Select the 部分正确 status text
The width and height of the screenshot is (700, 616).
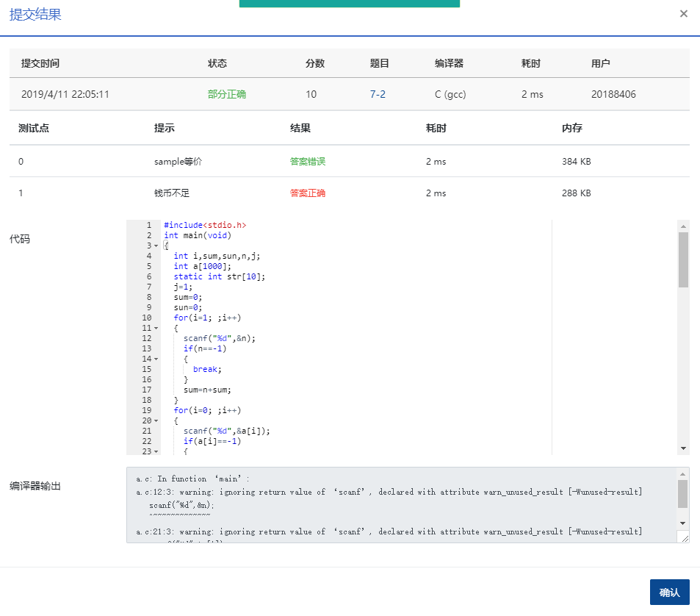click(227, 94)
